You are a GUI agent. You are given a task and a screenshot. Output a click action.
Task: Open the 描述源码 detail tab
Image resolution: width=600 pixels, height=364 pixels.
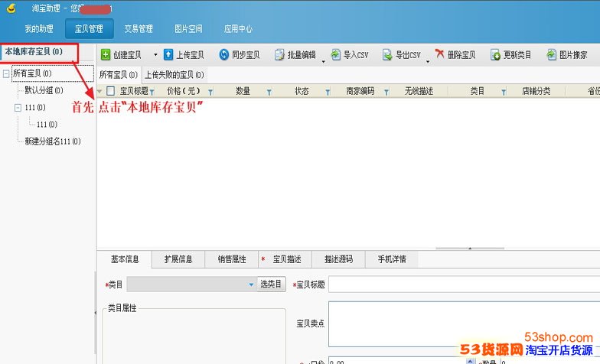[338, 259]
